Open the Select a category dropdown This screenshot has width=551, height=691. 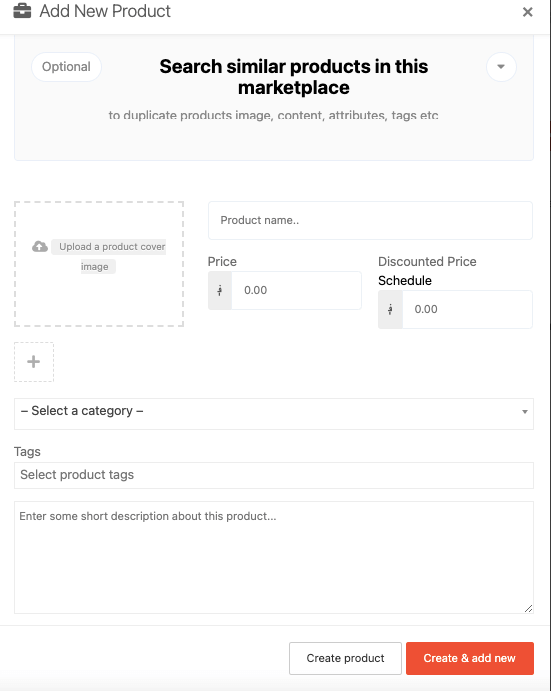click(x=274, y=414)
